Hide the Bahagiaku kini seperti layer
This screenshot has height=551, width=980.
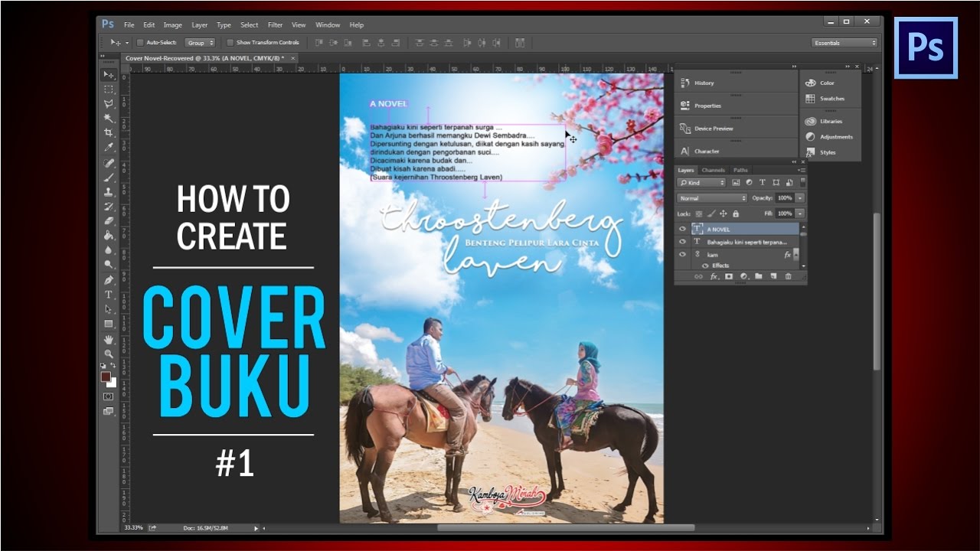pos(682,242)
